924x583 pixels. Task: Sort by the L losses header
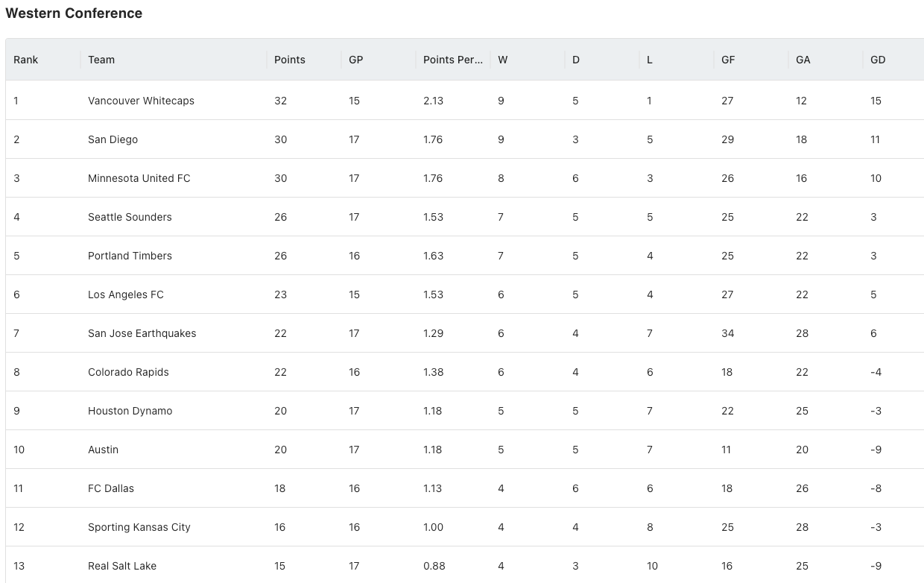point(677,60)
